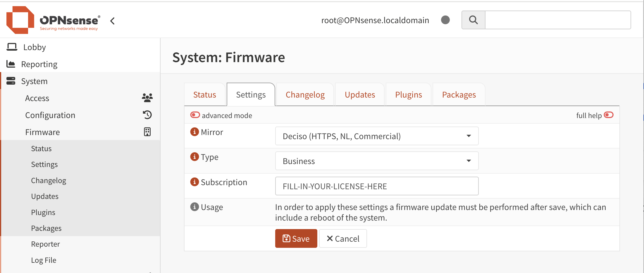This screenshot has height=273, width=644.
Task: Open the Plugins tab
Action: [408, 95]
